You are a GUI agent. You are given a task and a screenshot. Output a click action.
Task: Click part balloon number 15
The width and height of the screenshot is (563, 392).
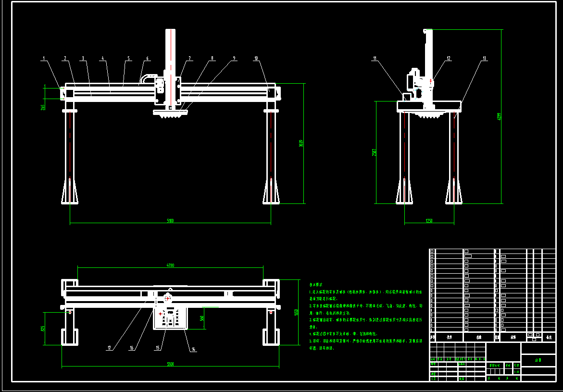(157, 348)
